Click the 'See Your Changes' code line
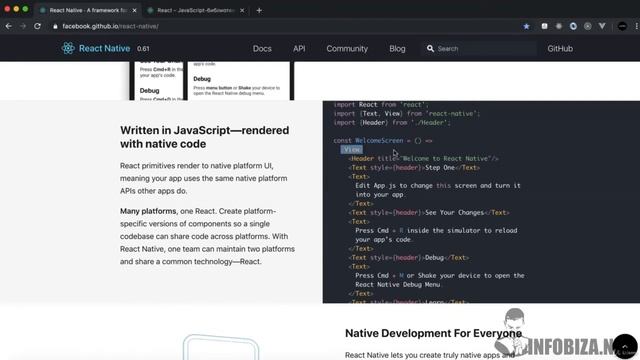The height and width of the screenshot is (360, 640). 429,212
